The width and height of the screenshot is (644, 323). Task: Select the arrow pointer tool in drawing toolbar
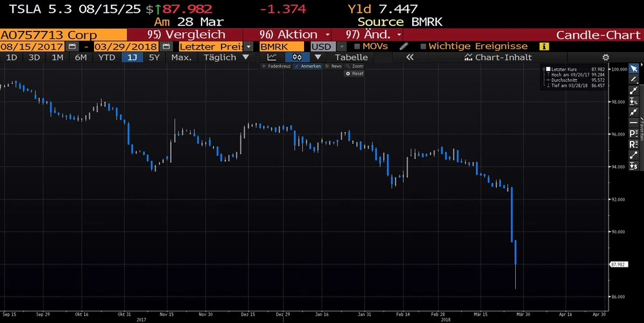click(x=634, y=69)
